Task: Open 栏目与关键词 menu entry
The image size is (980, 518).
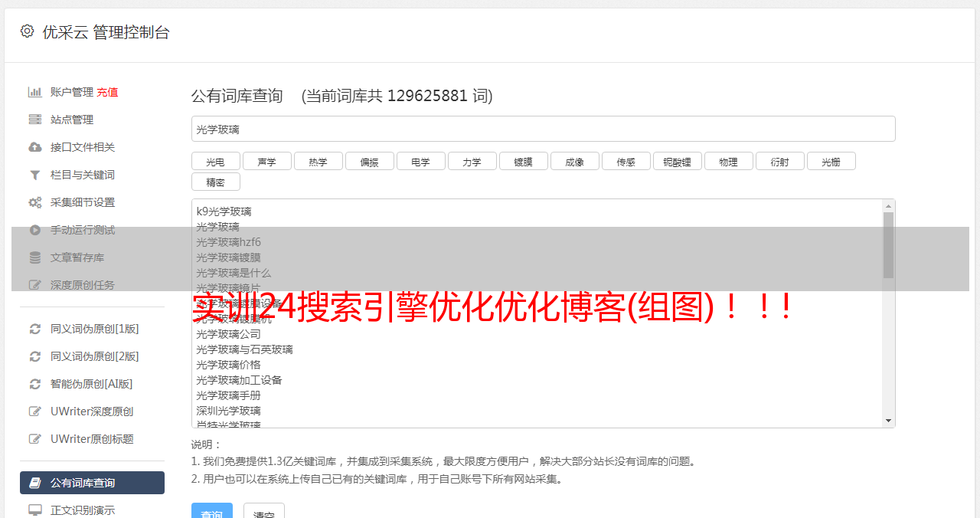Action: (83, 175)
